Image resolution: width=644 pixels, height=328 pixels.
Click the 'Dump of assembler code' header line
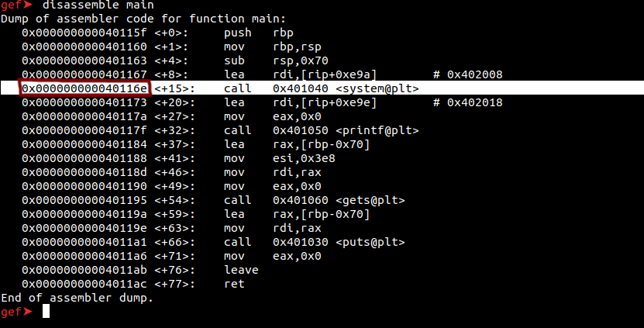tap(143, 19)
